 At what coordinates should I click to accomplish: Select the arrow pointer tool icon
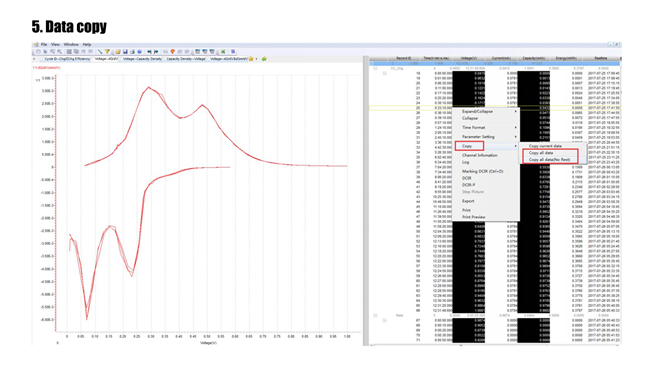[x=46, y=52]
